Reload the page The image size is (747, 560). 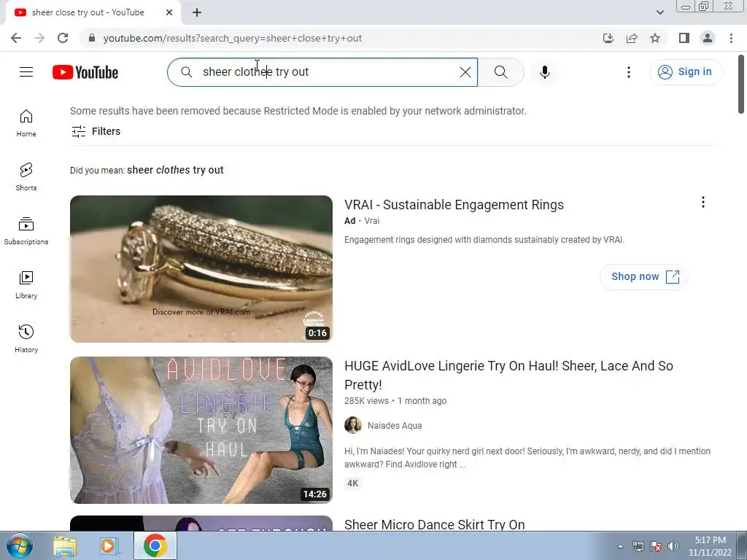click(x=63, y=38)
